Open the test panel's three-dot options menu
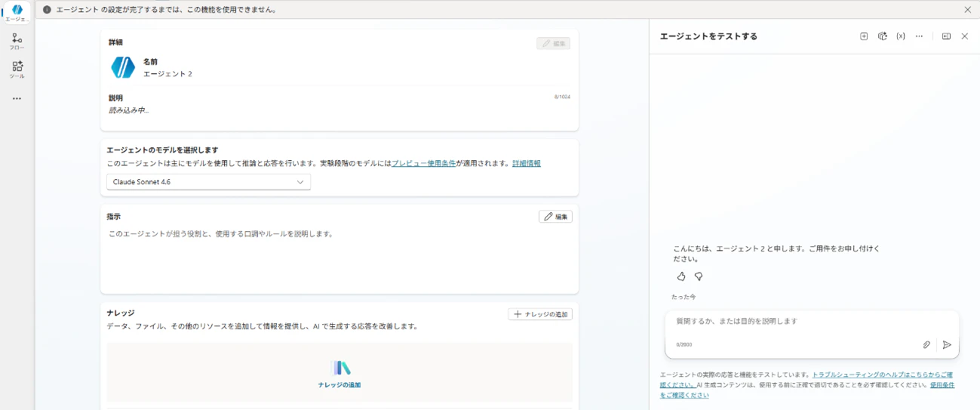 919,36
